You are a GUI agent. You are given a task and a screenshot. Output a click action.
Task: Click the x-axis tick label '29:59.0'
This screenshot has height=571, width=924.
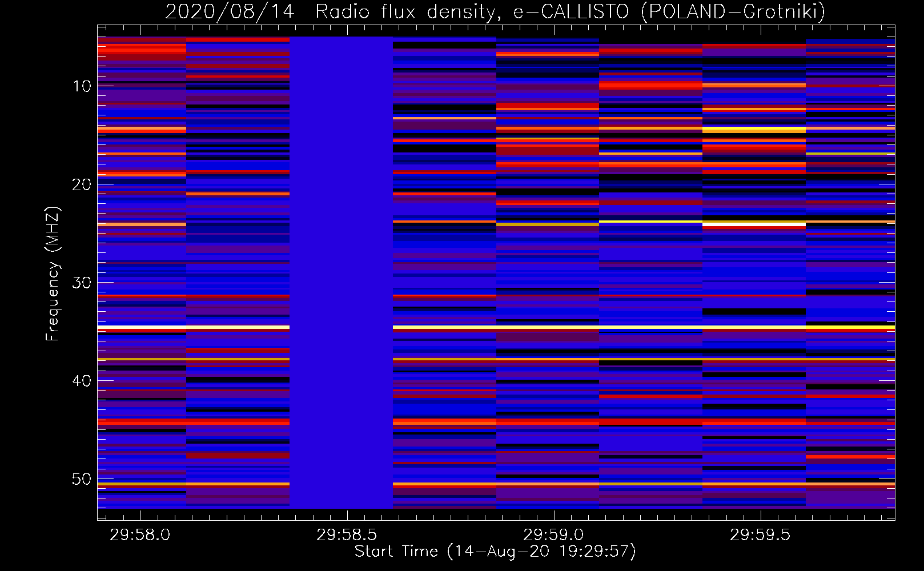click(553, 535)
